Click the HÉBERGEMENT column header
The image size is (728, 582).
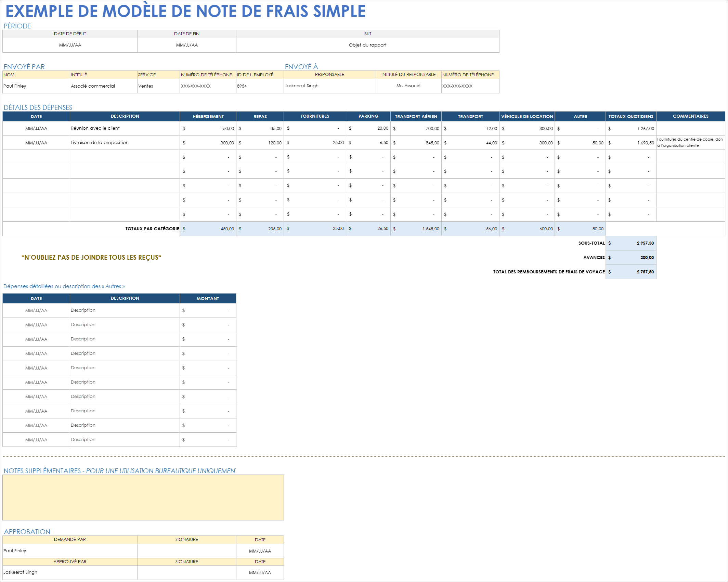(208, 116)
